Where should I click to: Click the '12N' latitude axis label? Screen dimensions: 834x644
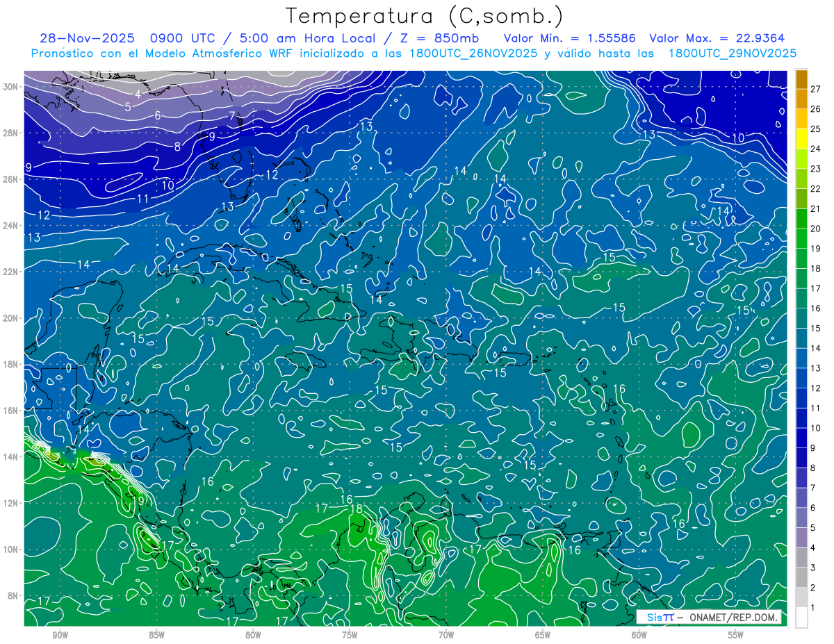coord(11,503)
